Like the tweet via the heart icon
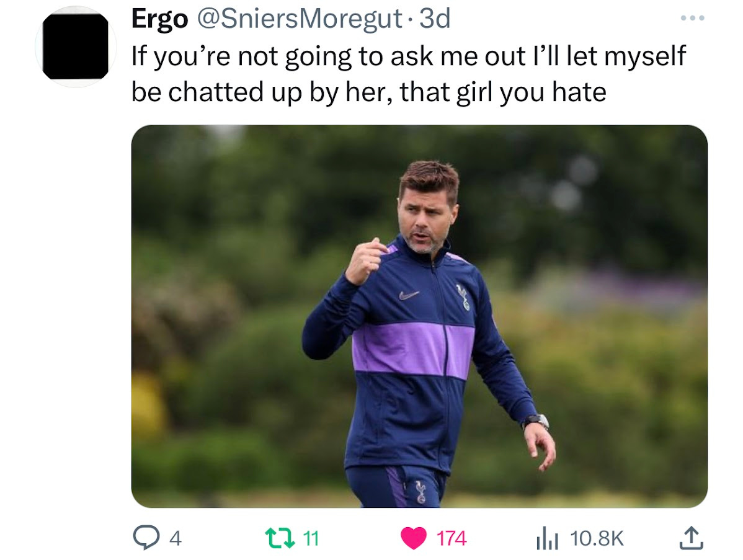 (x=413, y=539)
